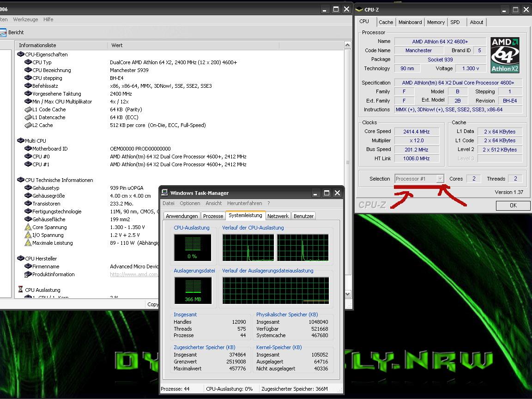Click the I/O Spannung warning icon
532x399 pixels.
click(x=28, y=235)
